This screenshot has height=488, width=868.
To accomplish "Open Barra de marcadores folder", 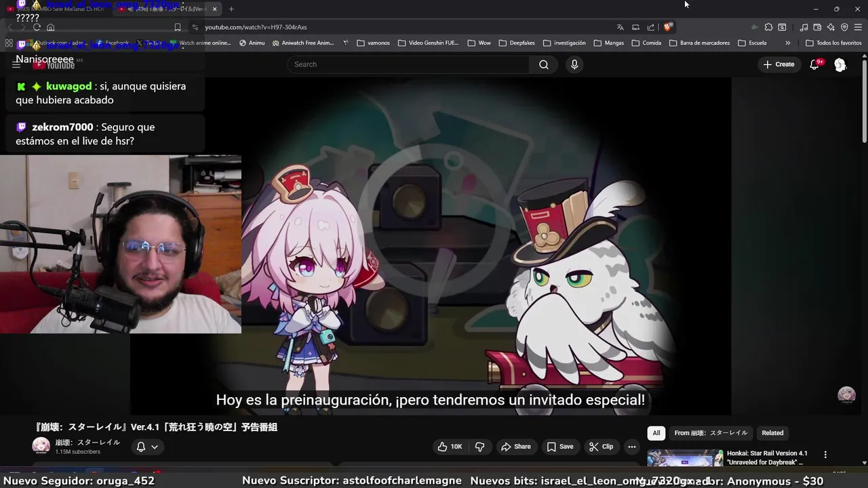I will click(x=699, y=43).
